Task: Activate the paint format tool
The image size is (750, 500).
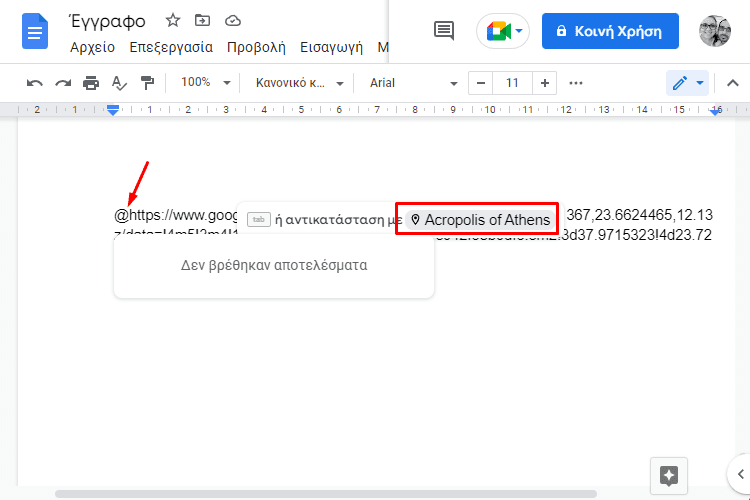Action: coord(147,83)
